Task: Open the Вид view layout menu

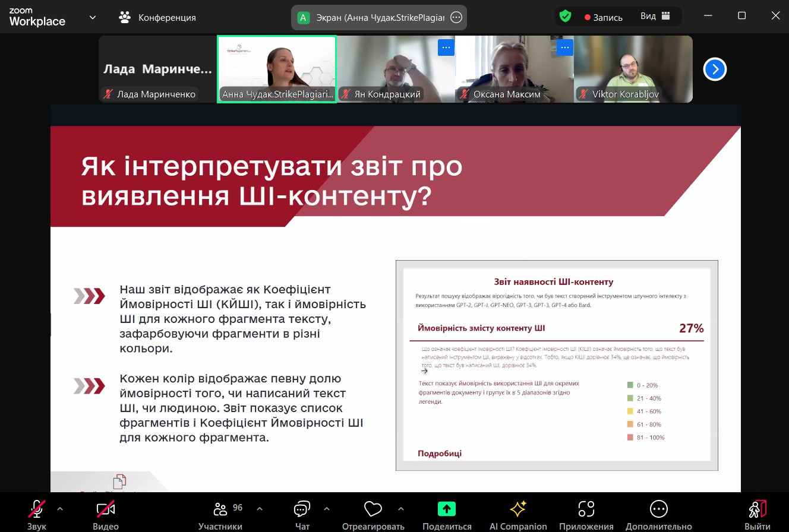Action: point(655,17)
